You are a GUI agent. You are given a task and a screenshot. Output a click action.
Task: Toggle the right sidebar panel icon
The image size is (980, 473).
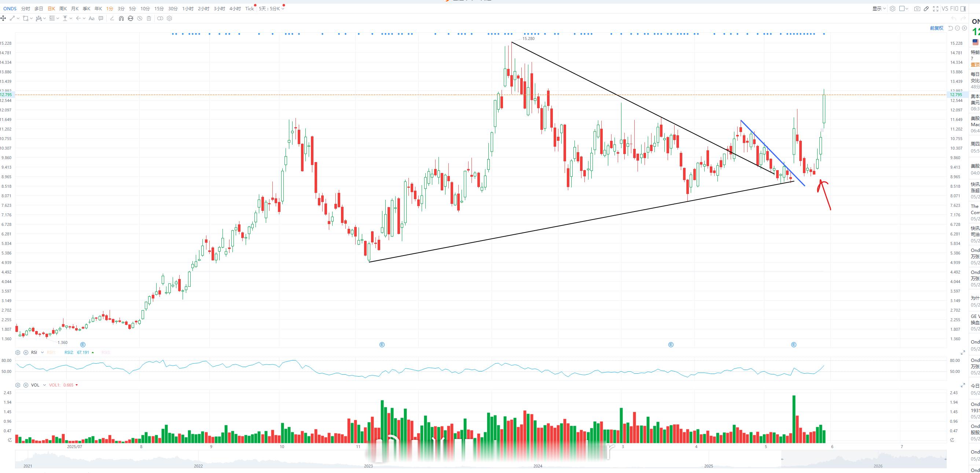pyautogui.click(x=963, y=8)
